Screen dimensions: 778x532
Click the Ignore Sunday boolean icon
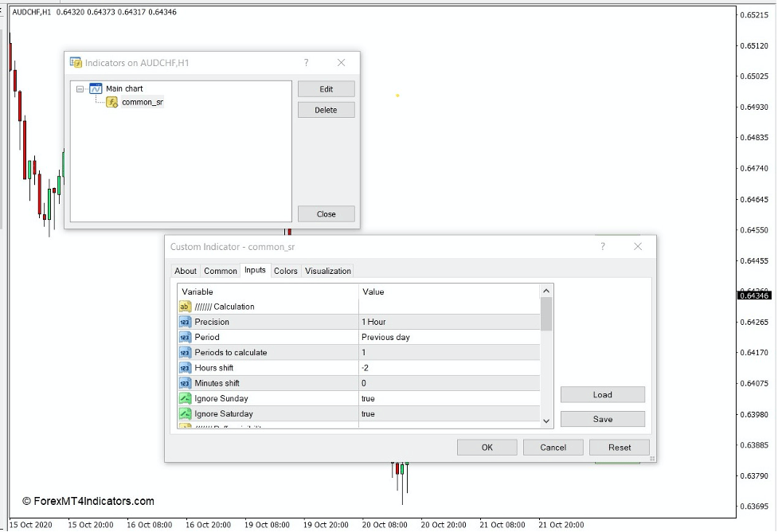[186, 398]
